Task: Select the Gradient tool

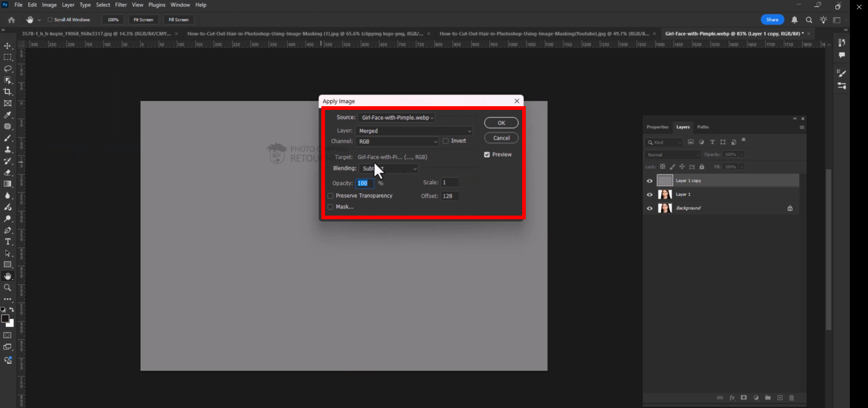Action: pos(7,184)
